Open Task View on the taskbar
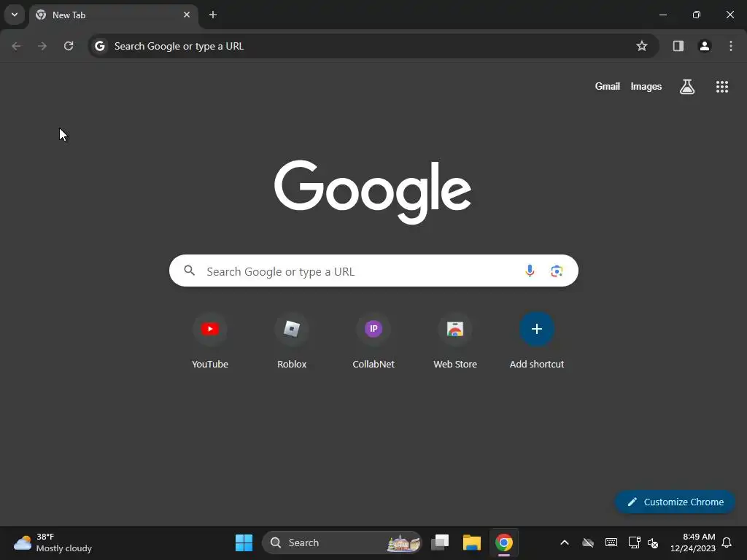The height and width of the screenshot is (560, 747). (x=440, y=542)
